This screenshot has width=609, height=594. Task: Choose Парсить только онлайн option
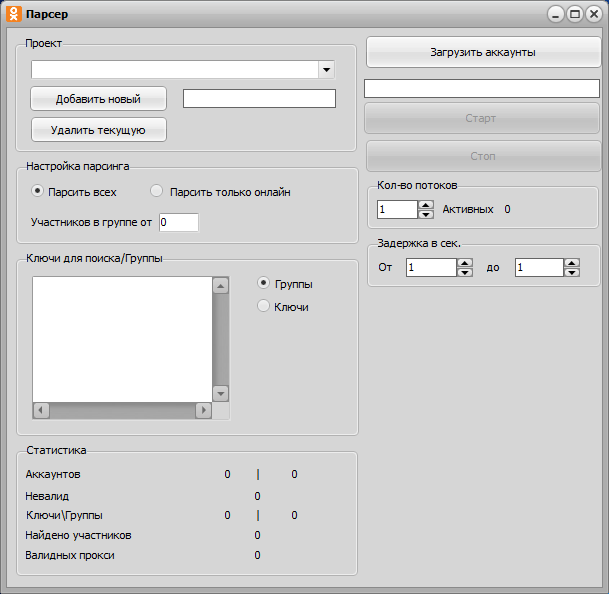click(x=156, y=191)
